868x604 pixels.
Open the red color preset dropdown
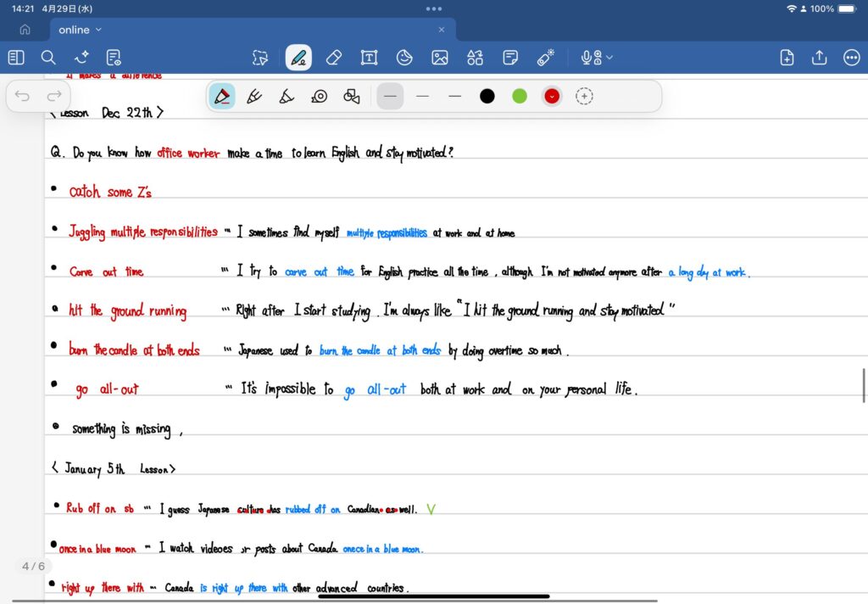pos(552,96)
